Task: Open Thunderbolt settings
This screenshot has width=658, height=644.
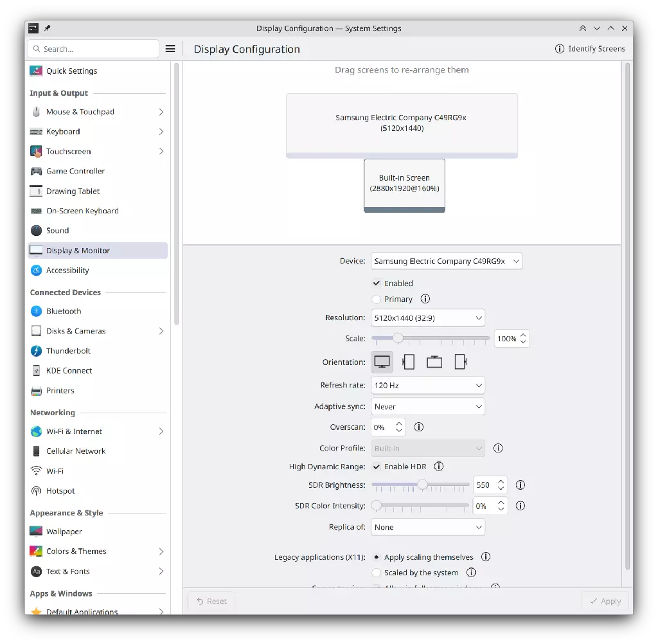Action: point(98,351)
